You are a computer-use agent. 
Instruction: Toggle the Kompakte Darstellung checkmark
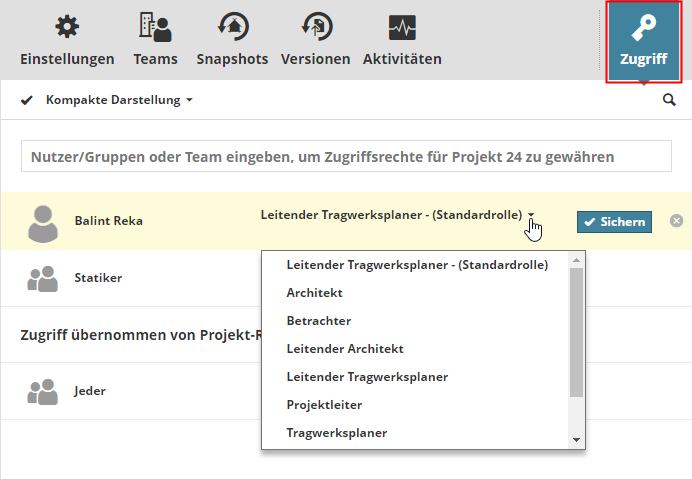(x=27, y=100)
